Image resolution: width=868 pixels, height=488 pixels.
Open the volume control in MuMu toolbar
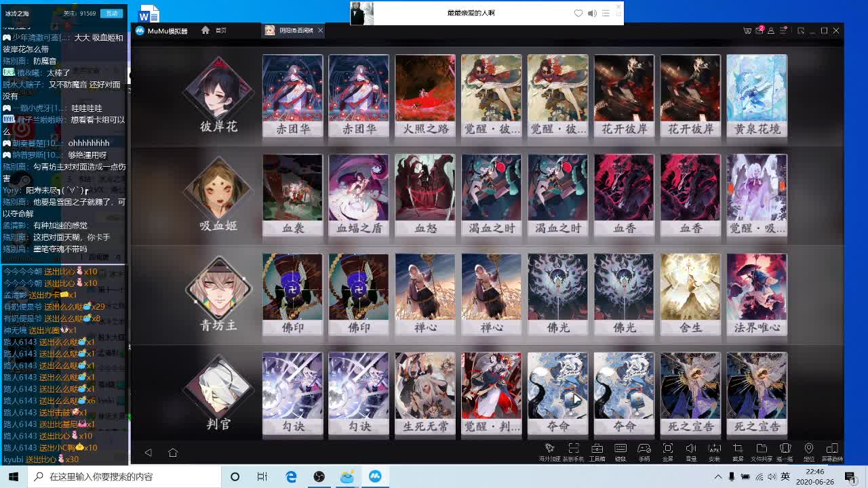(691, 451)
